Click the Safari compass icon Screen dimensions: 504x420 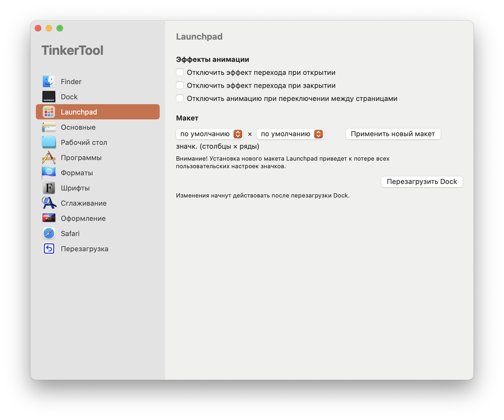(x=49, y=233)
